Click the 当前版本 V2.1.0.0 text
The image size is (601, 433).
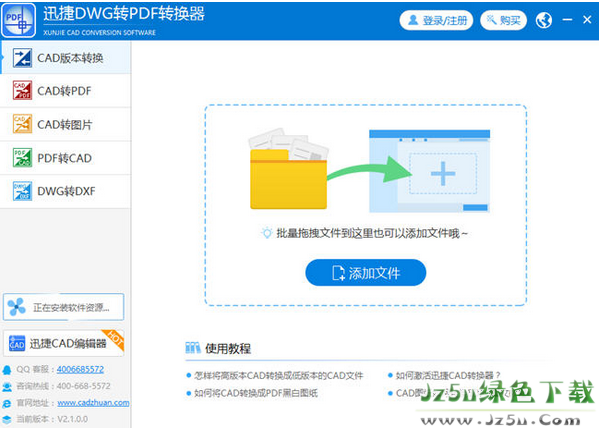point(52,419)
